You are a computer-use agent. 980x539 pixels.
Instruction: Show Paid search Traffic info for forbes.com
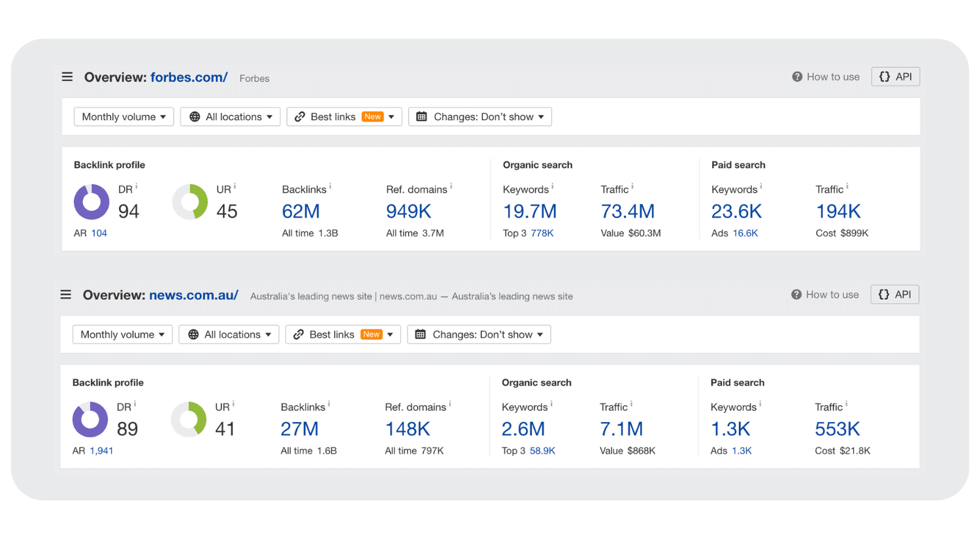point(847,187)
